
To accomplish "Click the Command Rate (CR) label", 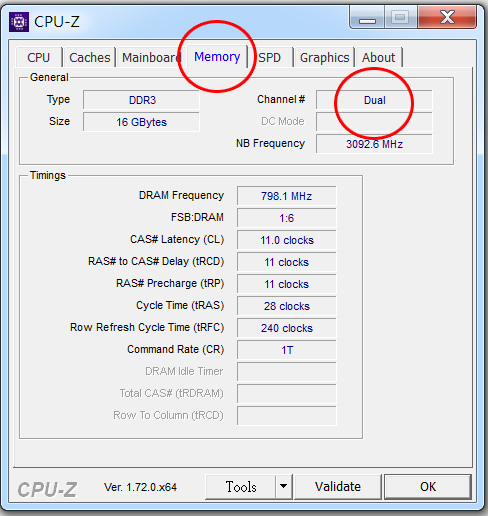I will click(x=175, y=349).
